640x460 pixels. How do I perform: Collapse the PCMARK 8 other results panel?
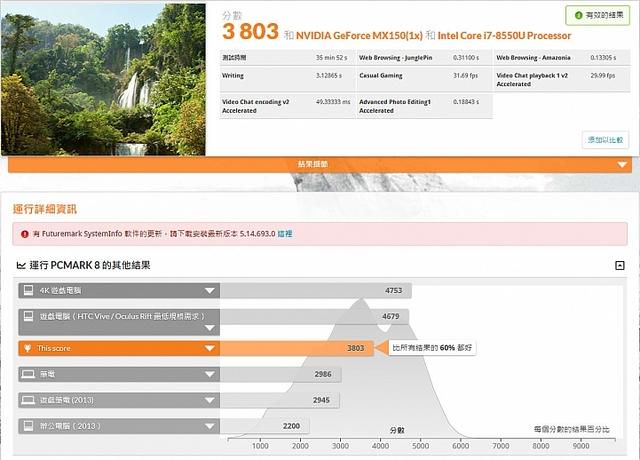(620, 266)
